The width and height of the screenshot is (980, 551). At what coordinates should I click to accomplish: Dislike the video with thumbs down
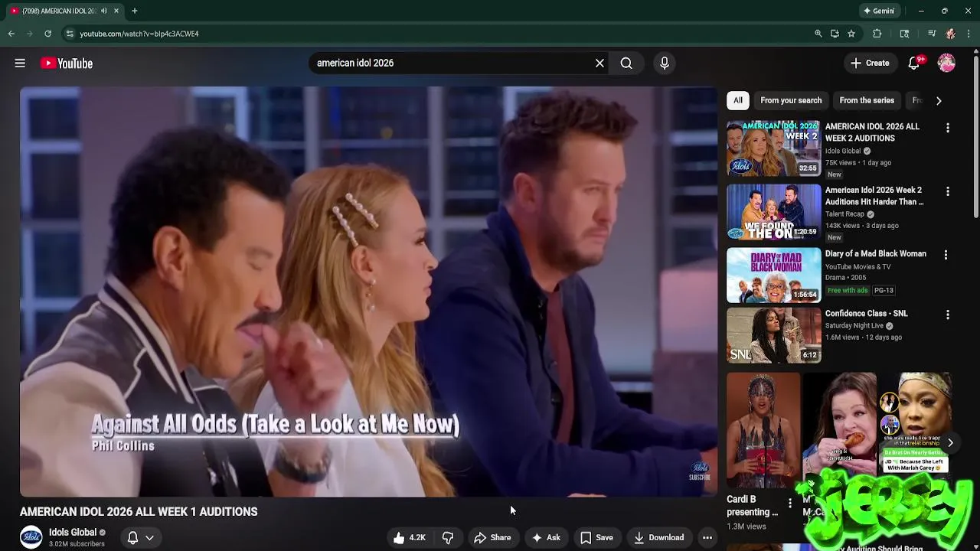pyautogui.click(x=448, y=538)
